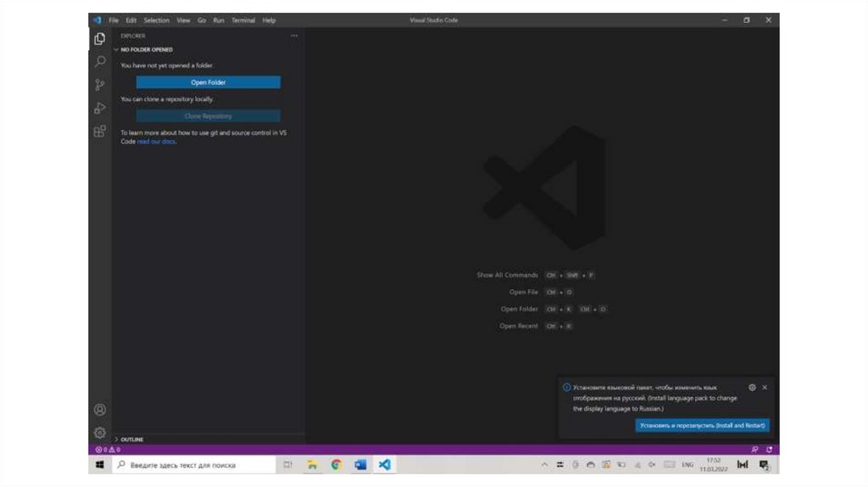Click 'You can clone a repository locally' text
This screenshot has height=487, width=868.
coord(167,99)
